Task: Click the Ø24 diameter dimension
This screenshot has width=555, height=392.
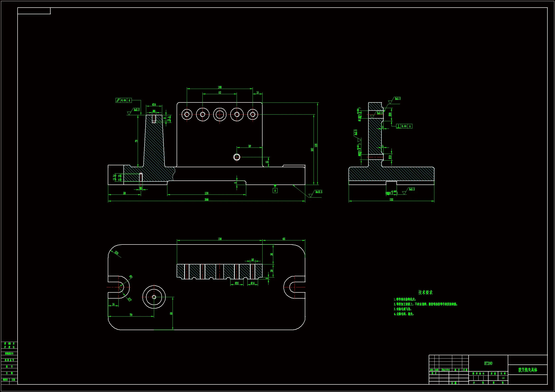Action: point(154,105)
